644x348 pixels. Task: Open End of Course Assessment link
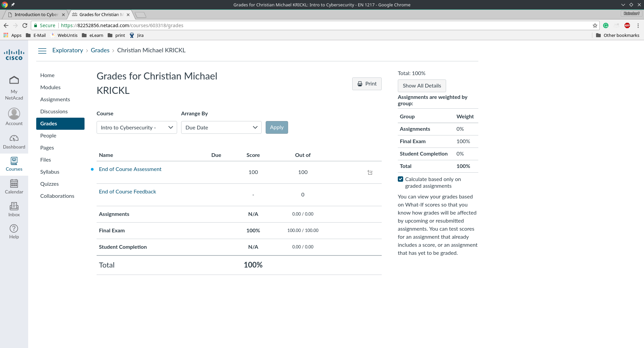click(x=130, y=169)
